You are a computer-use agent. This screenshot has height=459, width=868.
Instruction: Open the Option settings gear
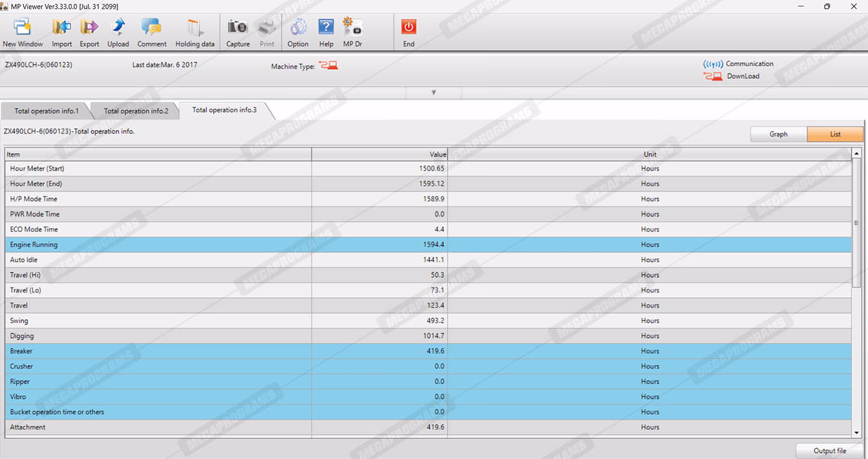coord(297,32)
